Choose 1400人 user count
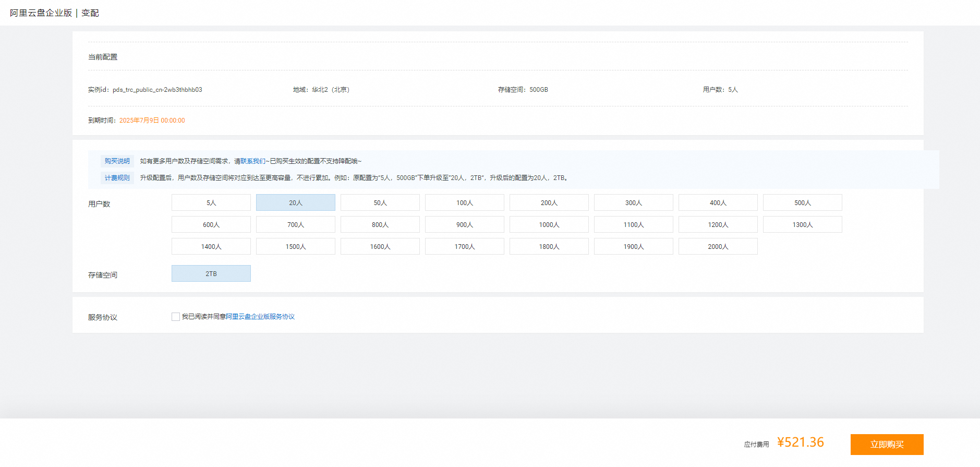 tap(211, 246)
